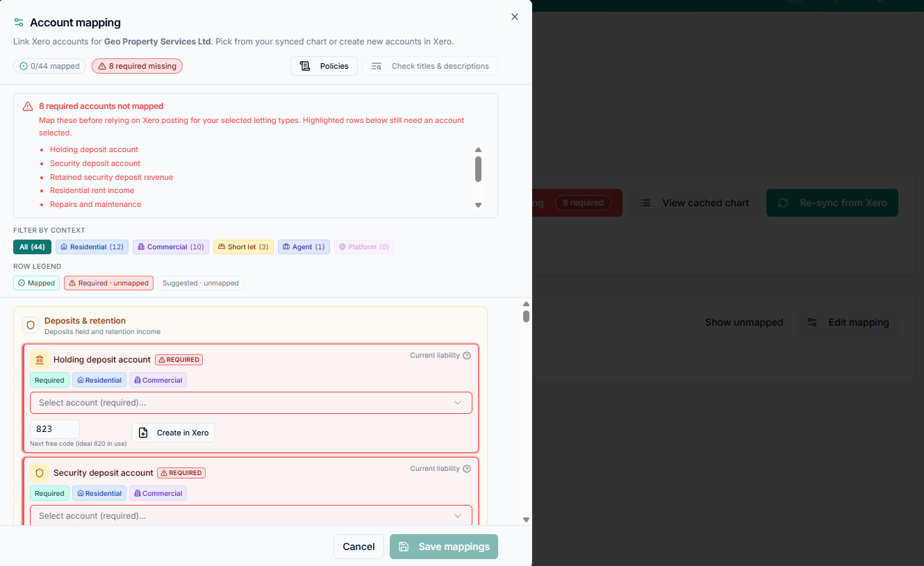Click Repairs and maintenance list item
Screen dimensions: 924x566
coord(95,204)
